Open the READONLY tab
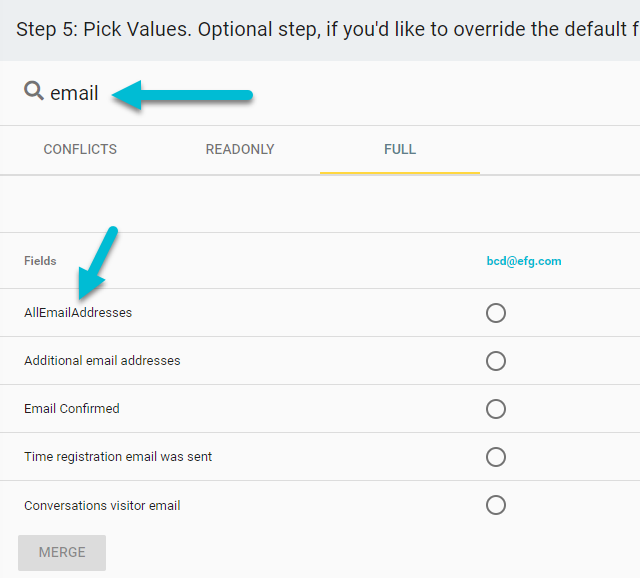Viewport: 640px width, 578px height. coord(240,149)
